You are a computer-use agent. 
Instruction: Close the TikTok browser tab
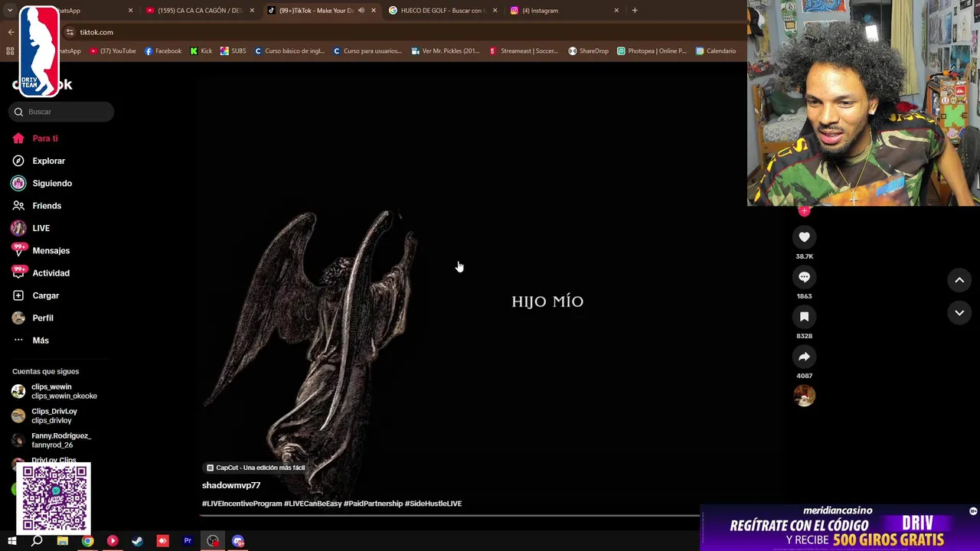373,11
